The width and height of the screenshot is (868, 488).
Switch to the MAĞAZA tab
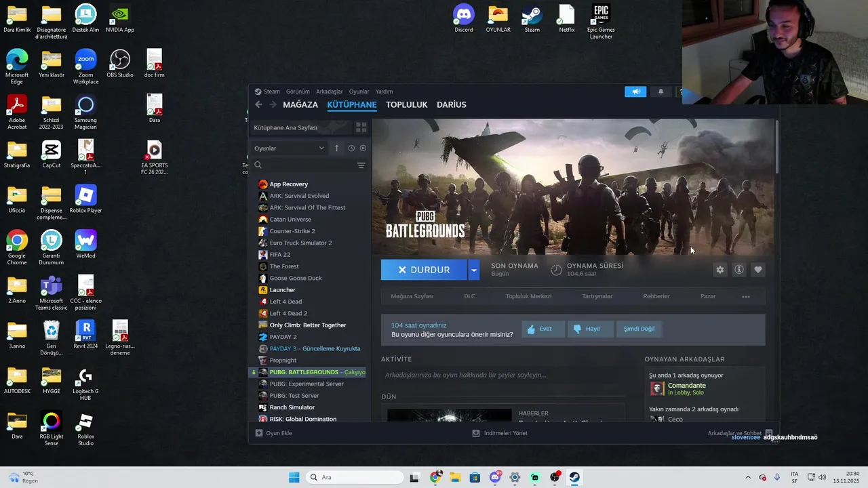pos(300,104)
